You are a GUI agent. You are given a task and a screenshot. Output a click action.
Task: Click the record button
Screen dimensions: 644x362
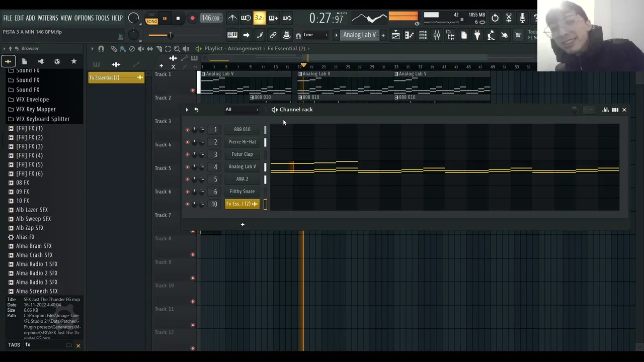192,19
